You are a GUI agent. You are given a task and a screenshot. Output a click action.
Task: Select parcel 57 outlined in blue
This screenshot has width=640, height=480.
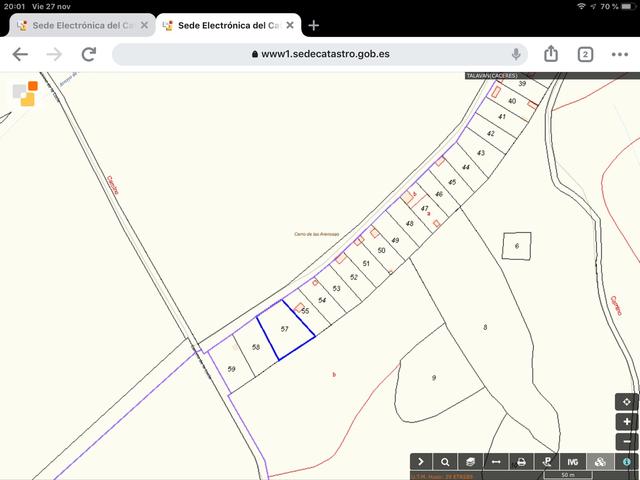pos(286,332)
